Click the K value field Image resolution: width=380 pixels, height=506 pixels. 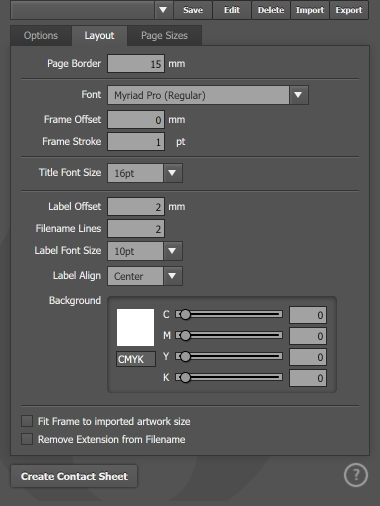point(308,378)
